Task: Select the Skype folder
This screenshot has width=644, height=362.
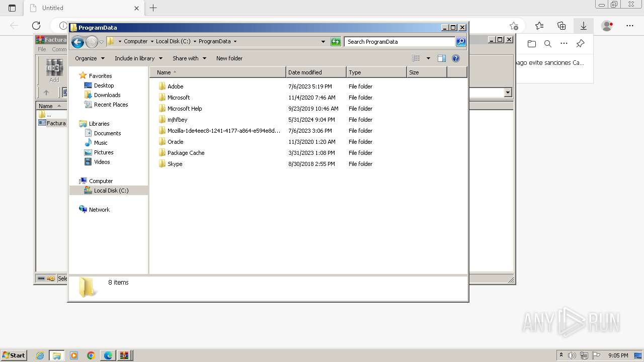Action: point(175,164)
